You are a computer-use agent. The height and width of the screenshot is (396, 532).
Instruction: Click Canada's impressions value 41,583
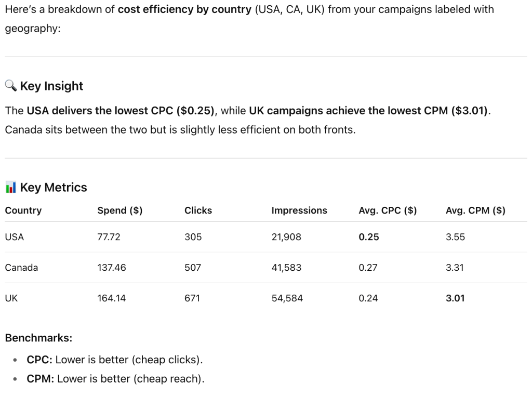coord(286,268)
